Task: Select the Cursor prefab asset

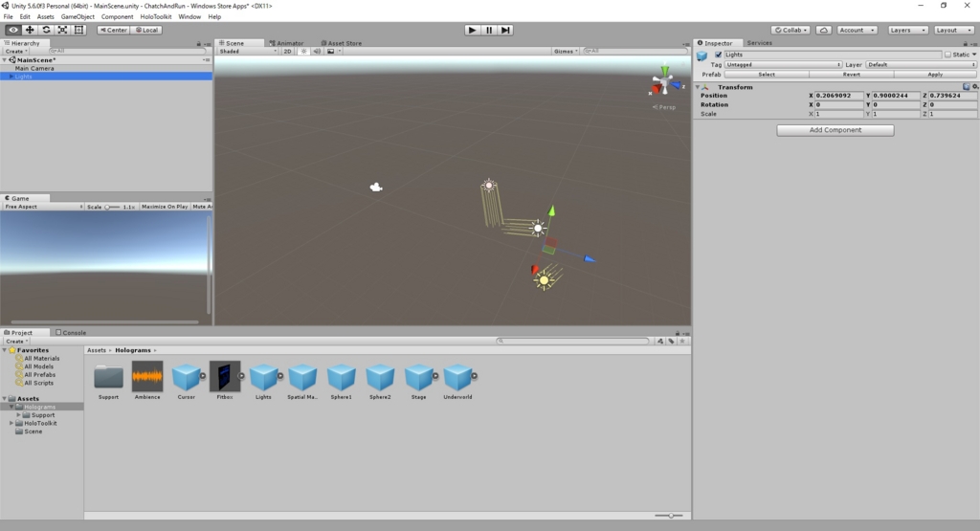Action: (x=187, y=381)
